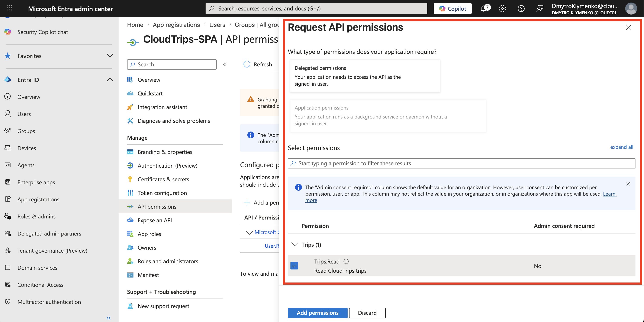Click the Integration assistant rocket icon
This screenshot has width=644, height=322.
click(130, 107)
